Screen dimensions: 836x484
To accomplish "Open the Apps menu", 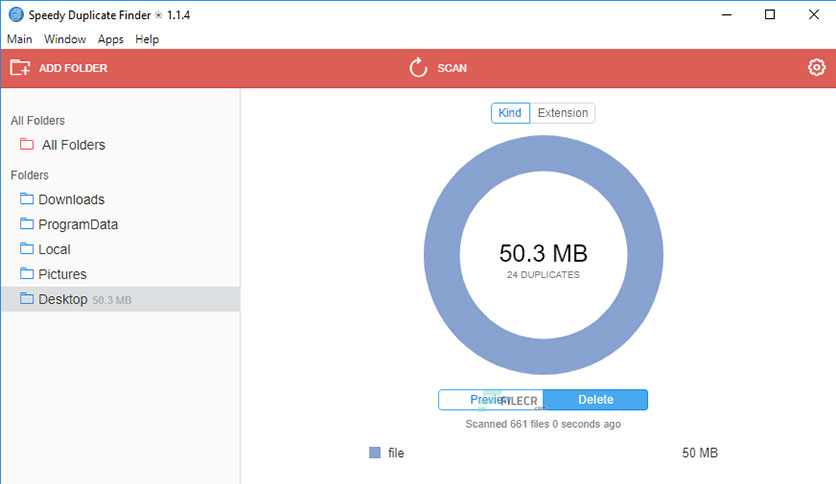I will (x=110, y=39).
